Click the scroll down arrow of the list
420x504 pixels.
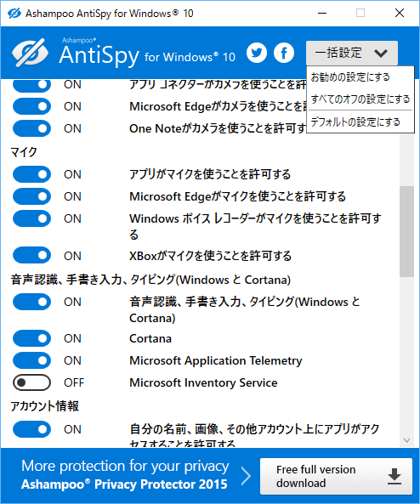click(406, 440)
